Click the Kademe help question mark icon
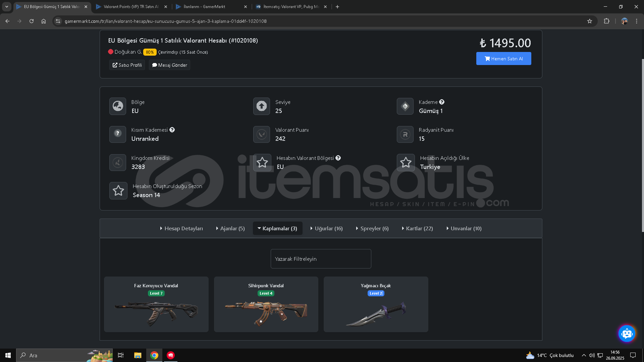 coord(442,102)
